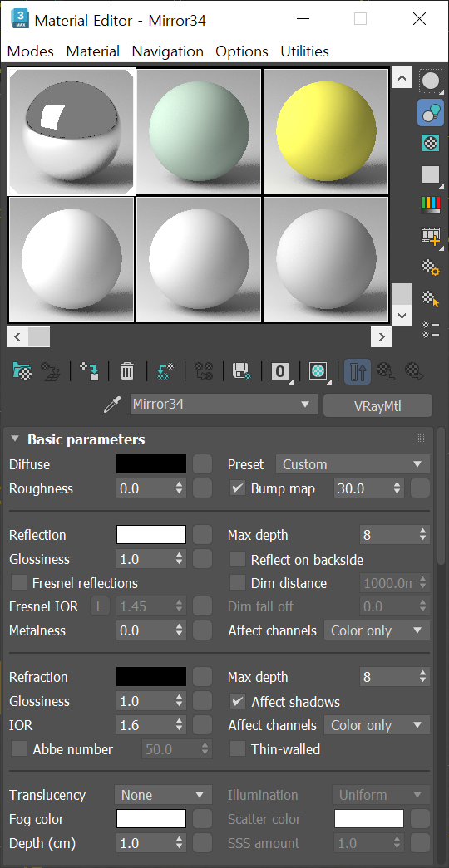Select the yellow sphere material slot
Screen dimensions: 449x868
point(325,132)
